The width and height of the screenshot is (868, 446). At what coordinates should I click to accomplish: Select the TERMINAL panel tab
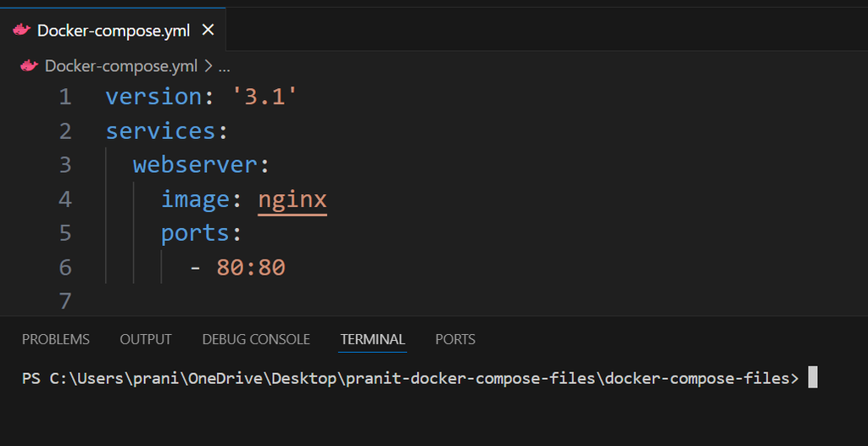pyautogui.click(x=373, y=339)
